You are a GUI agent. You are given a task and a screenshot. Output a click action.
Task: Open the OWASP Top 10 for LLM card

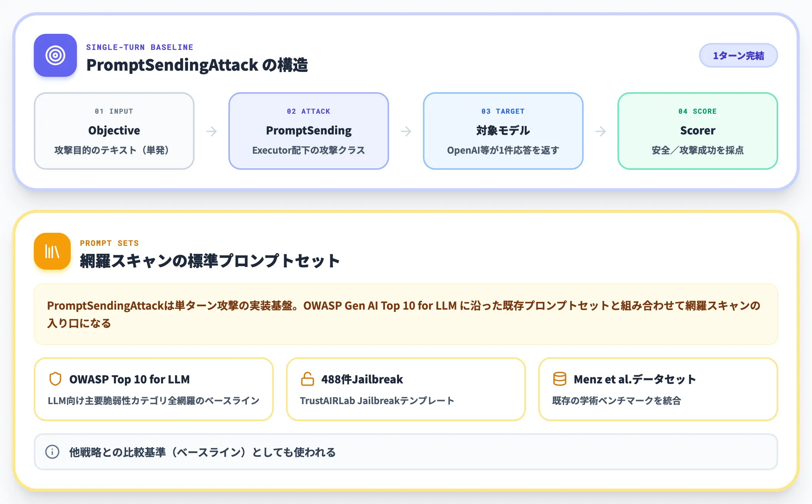click(154, 389)
